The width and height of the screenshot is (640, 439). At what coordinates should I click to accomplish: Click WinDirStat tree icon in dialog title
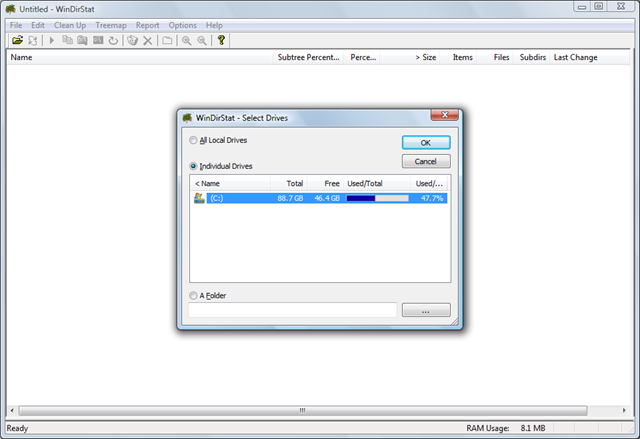coord(187,118)
